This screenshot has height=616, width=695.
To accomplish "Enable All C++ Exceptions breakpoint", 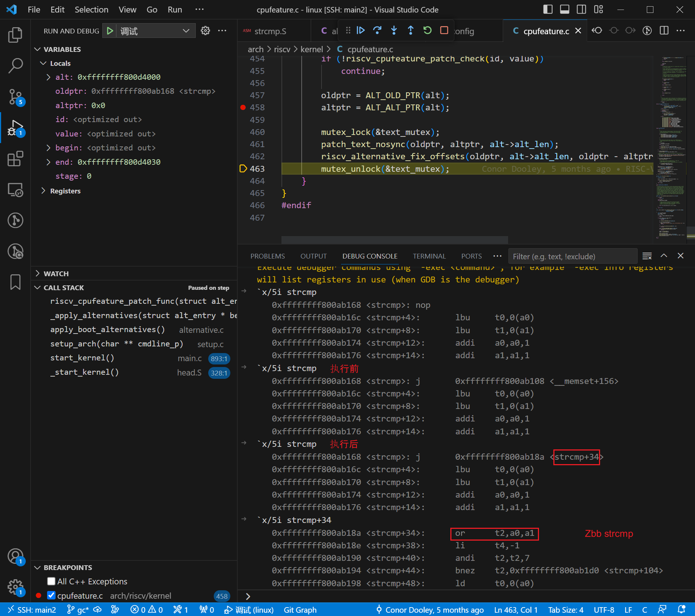I will pos(52,581).
